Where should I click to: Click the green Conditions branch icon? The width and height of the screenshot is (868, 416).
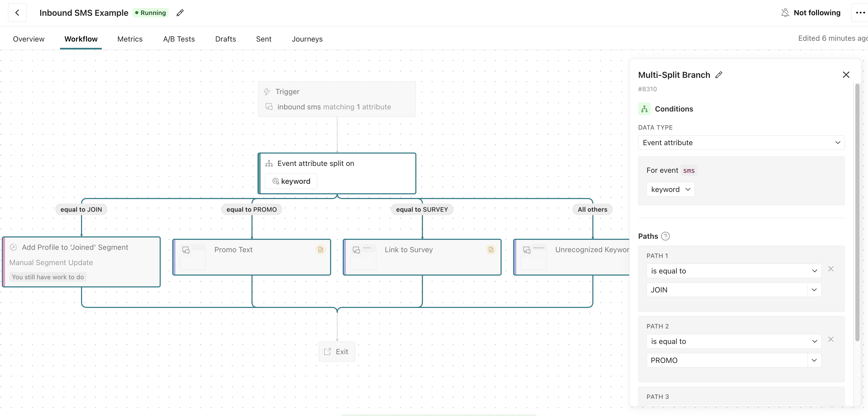point(644,109)
